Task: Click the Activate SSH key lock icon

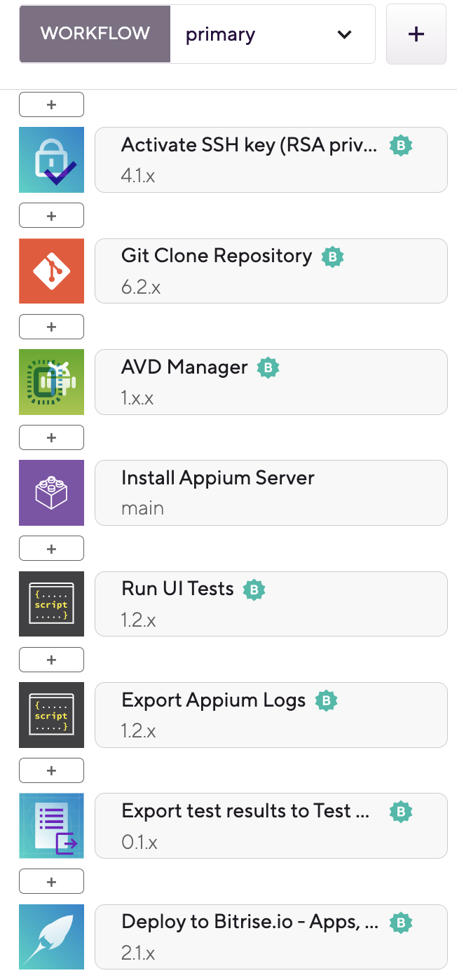Action: pos(51,160)
